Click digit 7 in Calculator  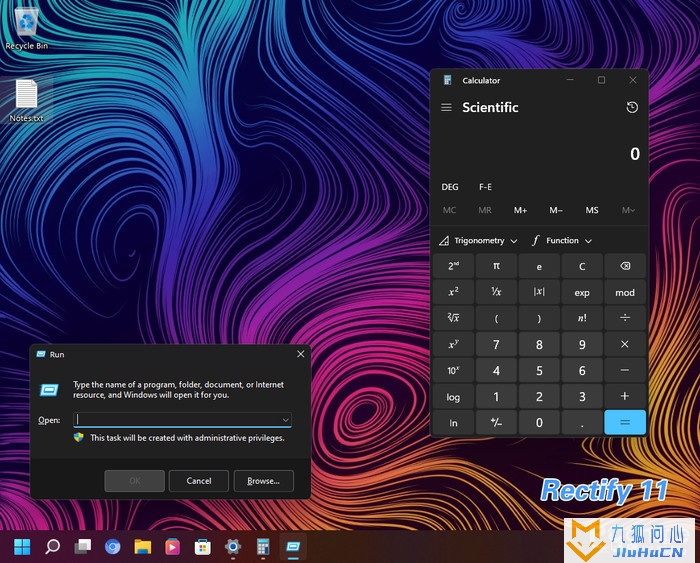(x=496, y=344)
